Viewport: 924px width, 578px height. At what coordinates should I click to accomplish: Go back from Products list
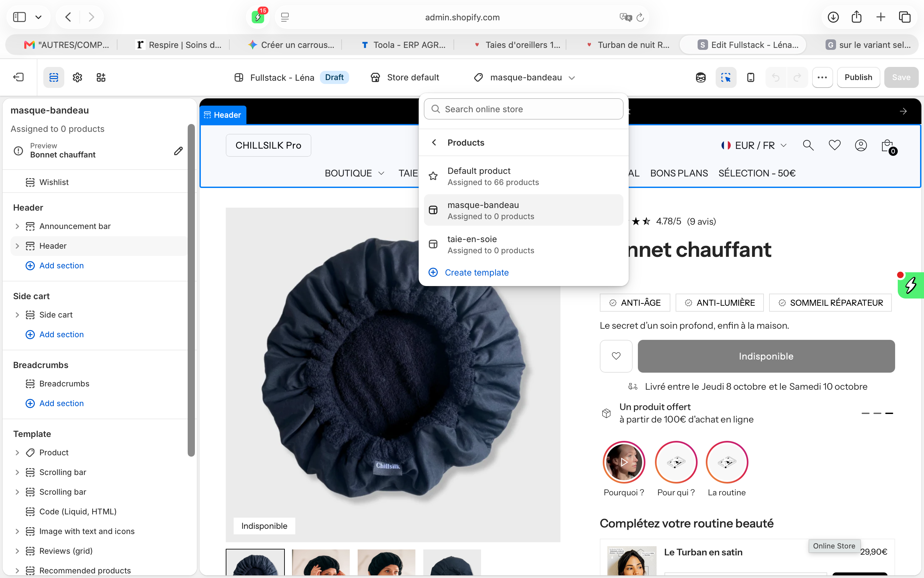tap(434, 142)
